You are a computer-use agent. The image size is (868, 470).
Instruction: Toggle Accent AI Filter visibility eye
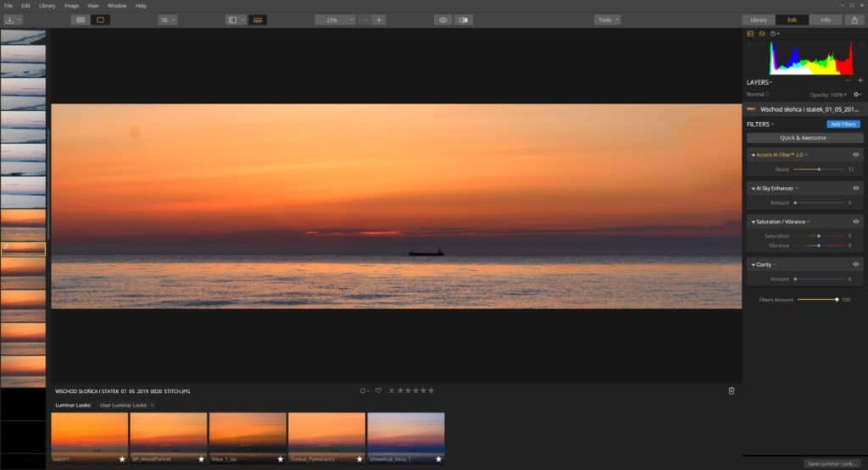click(856, 155)
